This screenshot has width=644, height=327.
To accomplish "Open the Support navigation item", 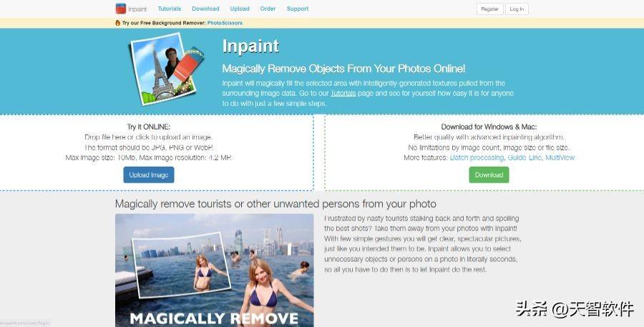I will pos(298,9).
